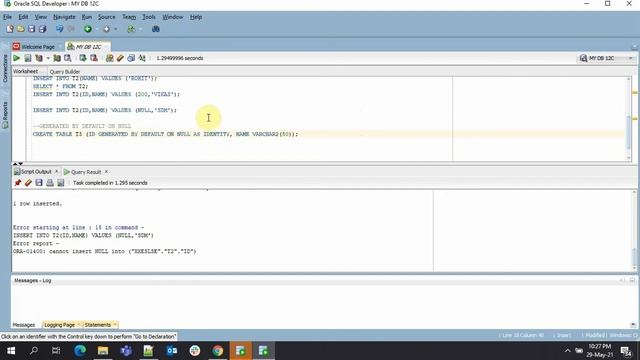Viewport: 640px width, 360px height.
Task: Close the Script Output tab
Action: tap(57, 171)
